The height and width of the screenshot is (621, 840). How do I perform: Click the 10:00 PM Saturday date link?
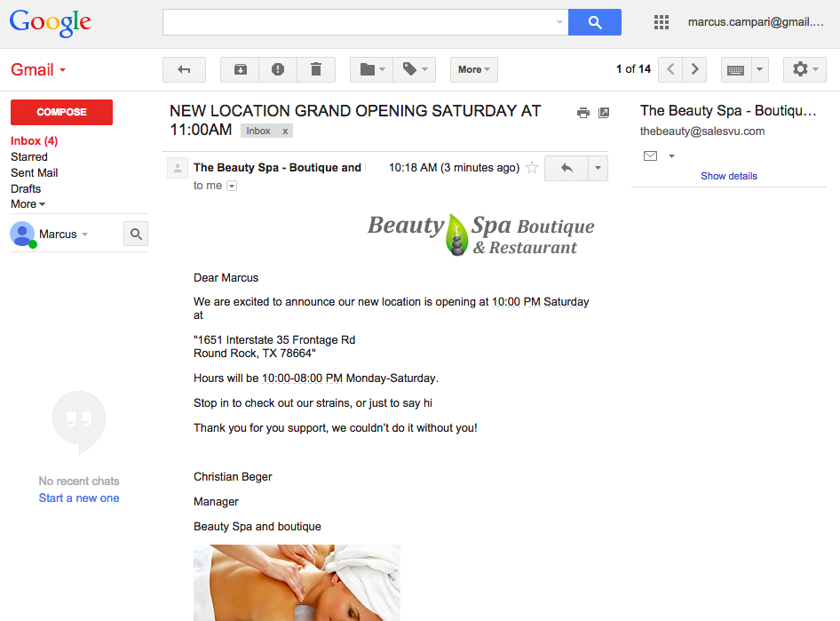540,302
